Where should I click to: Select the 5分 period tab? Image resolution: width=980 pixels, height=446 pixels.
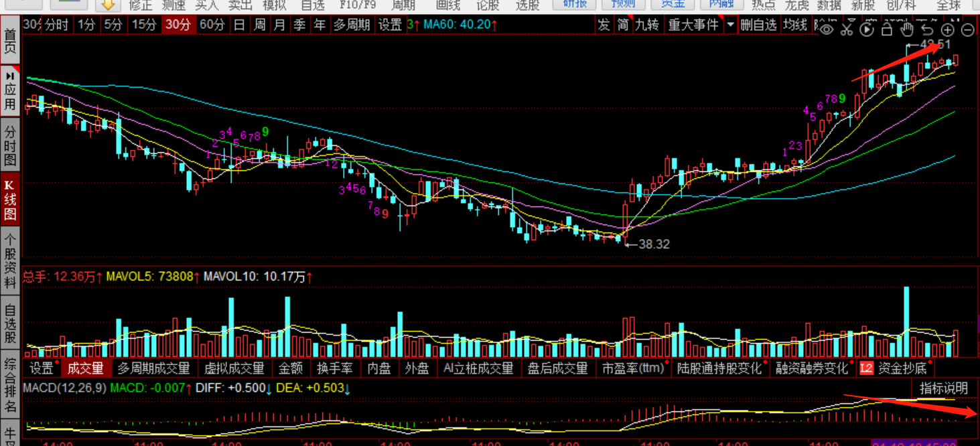[x=113, y=25]
